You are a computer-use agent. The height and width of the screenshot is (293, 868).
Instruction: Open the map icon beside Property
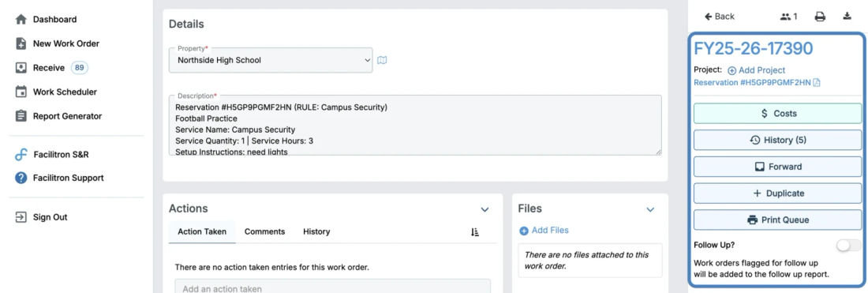(382, 60)
